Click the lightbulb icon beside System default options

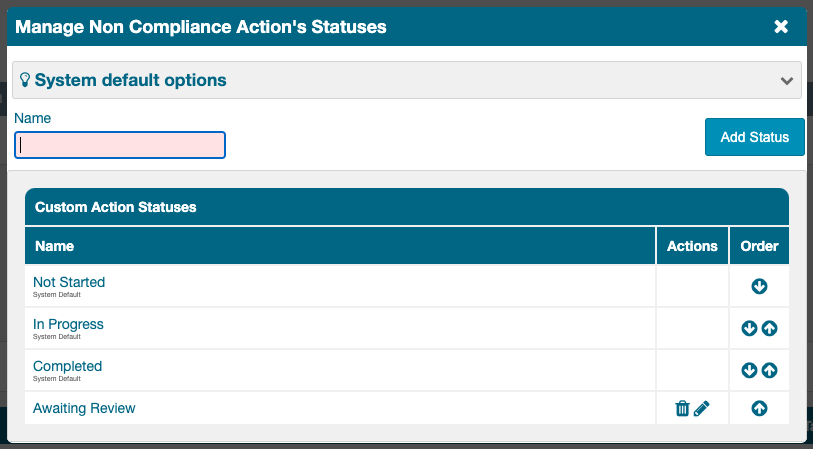(x=25, y=80)
